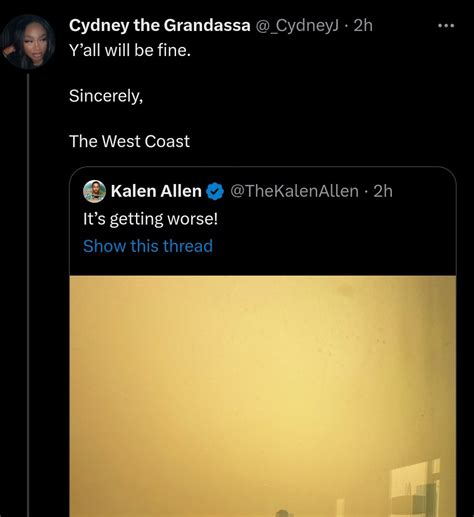Click the The West Coast line
The image size is (474, 517).
[x=129, y=141]
